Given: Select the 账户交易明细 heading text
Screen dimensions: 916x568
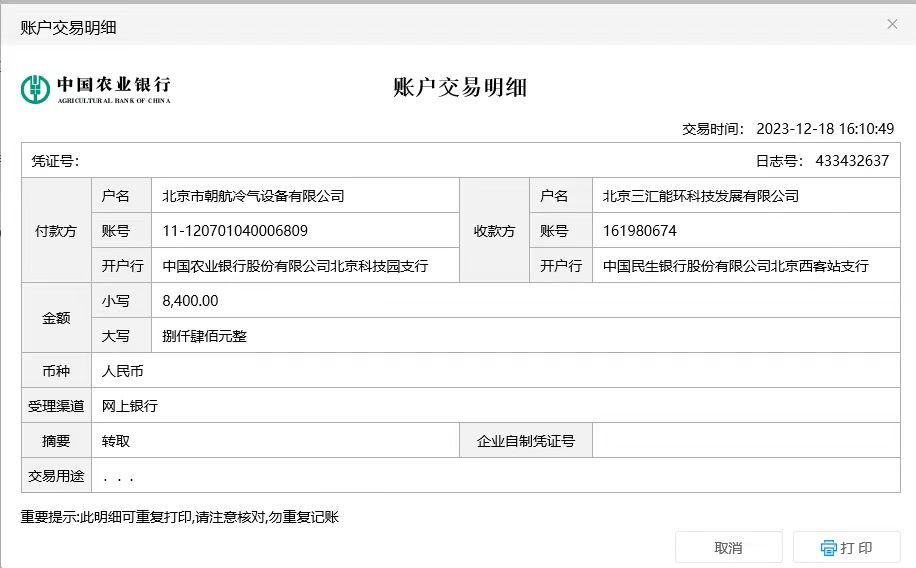Looking at the screenshot, I should [460, 88].
